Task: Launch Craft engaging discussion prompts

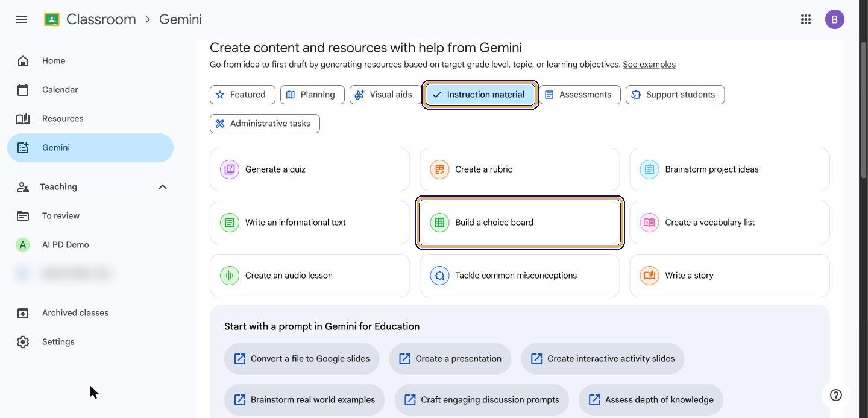Action: tap(482, 400)
